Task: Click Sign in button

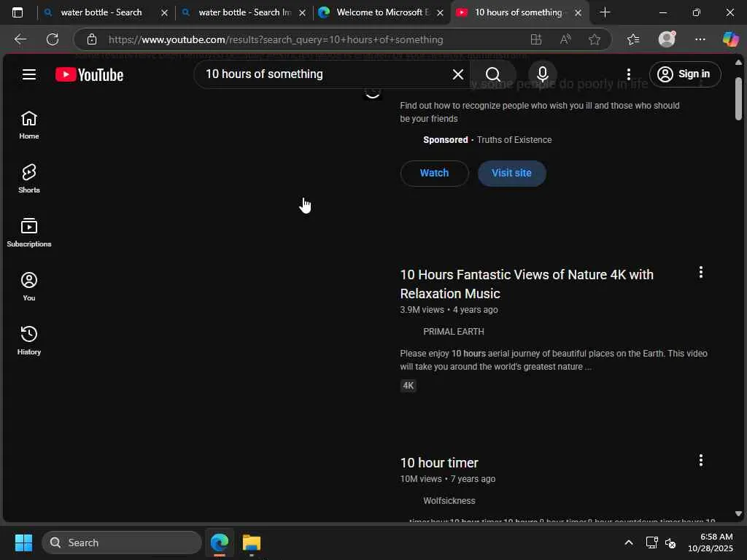Action: (684, 74)
